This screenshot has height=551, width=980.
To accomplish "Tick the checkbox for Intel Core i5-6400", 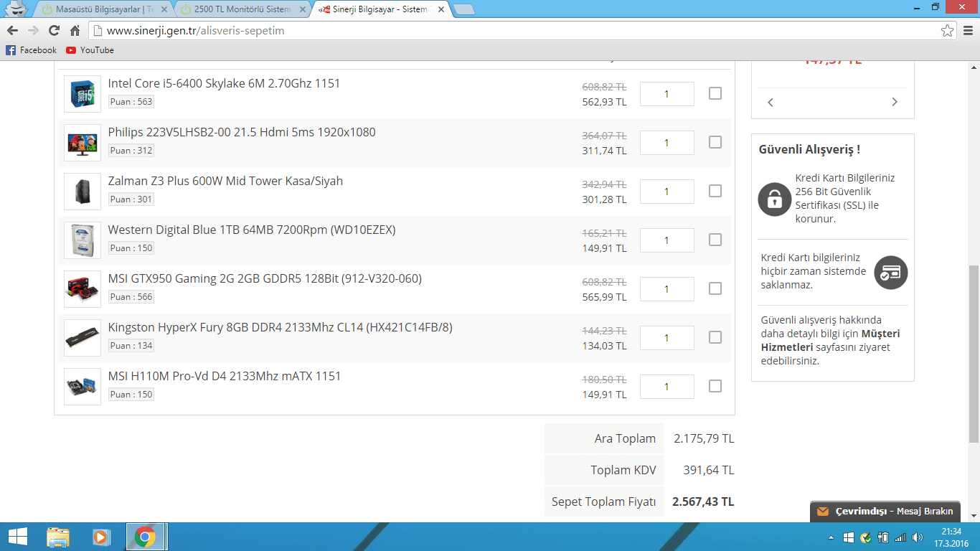I will (x=715, y=93).
